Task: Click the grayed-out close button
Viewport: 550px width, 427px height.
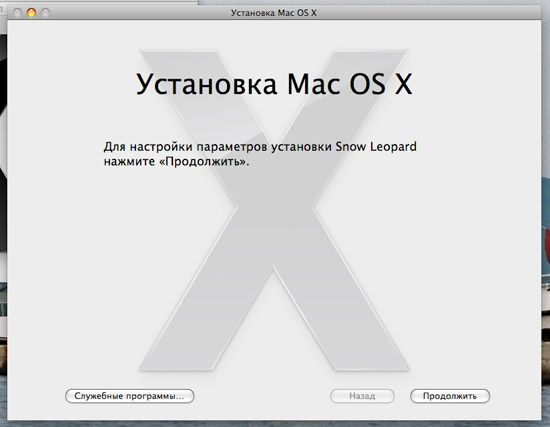Action: (x=17, y=13)
